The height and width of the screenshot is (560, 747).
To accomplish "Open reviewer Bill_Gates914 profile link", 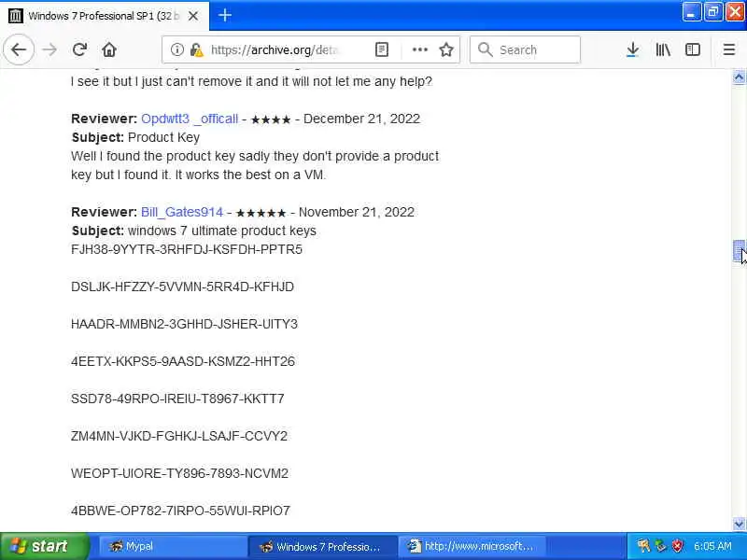I will pos(182,212).
